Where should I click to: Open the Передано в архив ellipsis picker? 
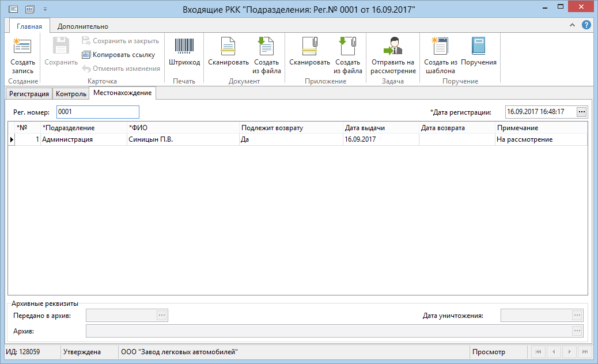point(162,315)
